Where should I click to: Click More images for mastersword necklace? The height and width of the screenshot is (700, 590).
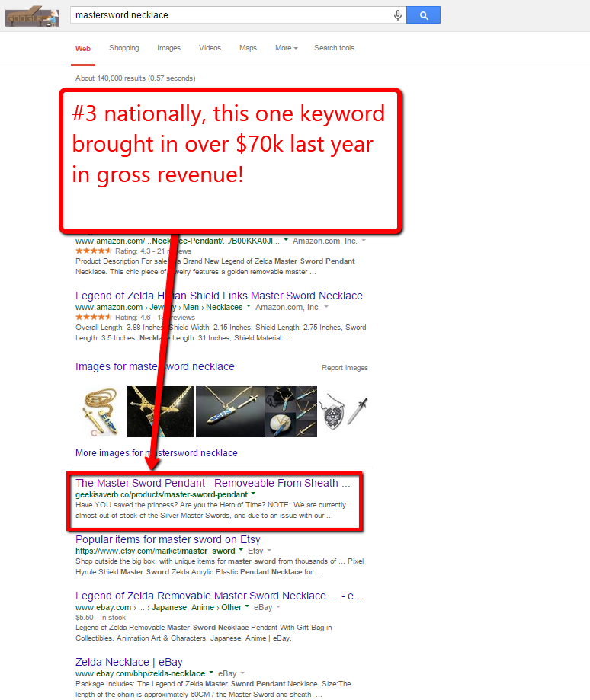(156, 453)
